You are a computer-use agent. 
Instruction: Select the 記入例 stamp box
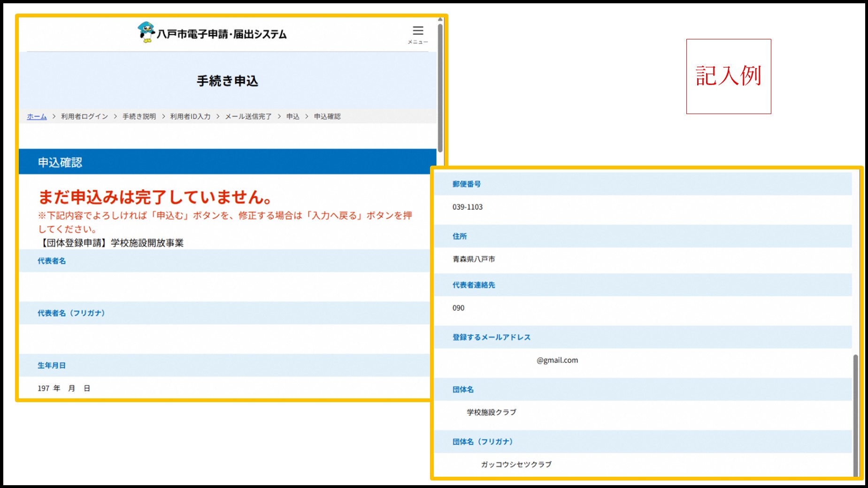tap(728, 77)
